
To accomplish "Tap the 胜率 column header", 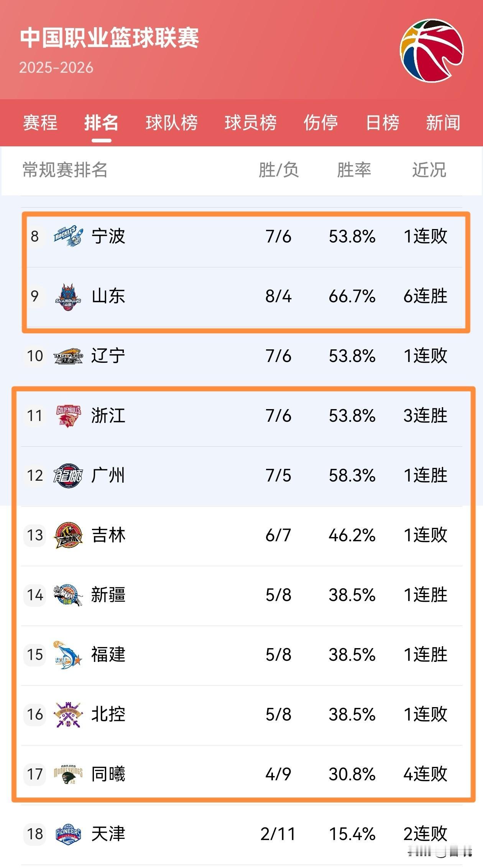I will coord(353,170).
